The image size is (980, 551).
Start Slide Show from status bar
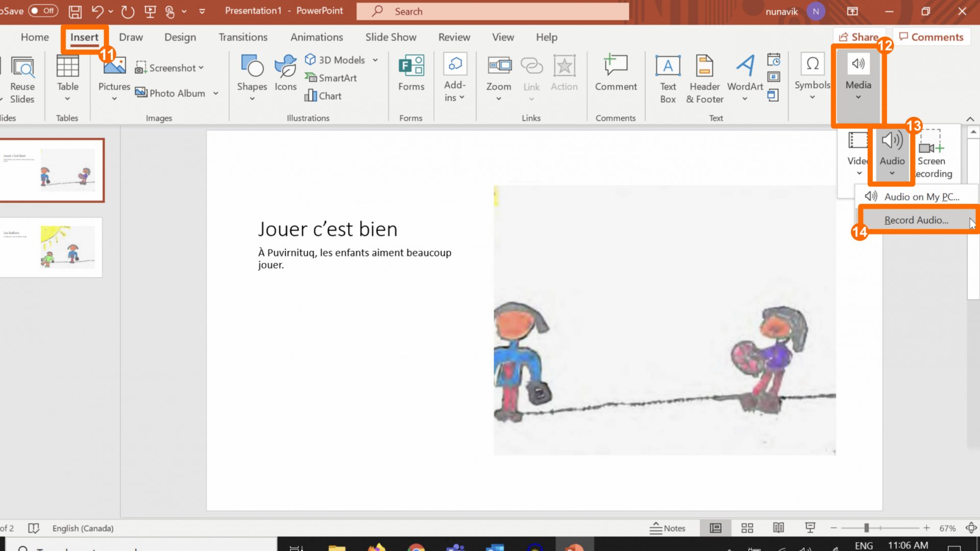pos(811,528)
